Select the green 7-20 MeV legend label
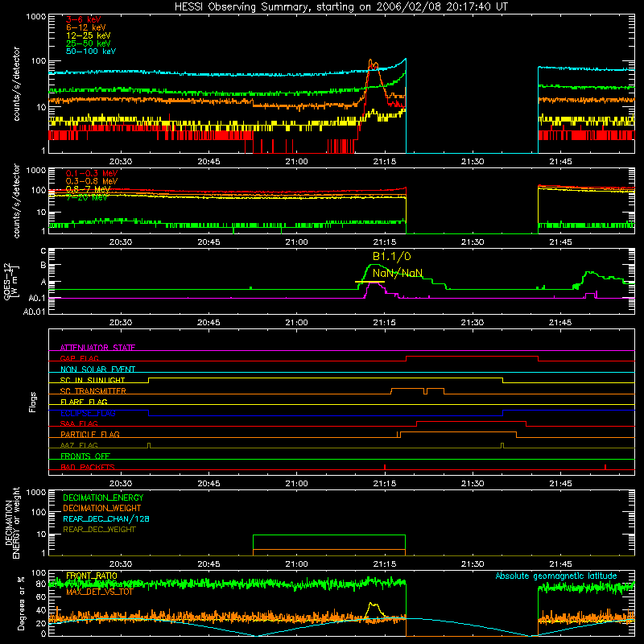Viewport: 644px width, 644px height. point(86,197)
